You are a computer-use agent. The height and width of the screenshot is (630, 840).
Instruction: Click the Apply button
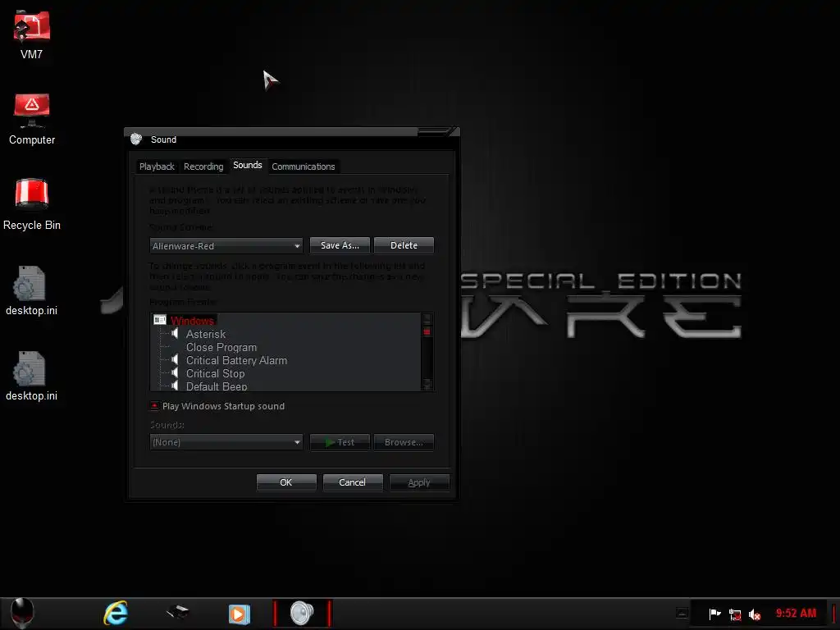click(419, 482)
